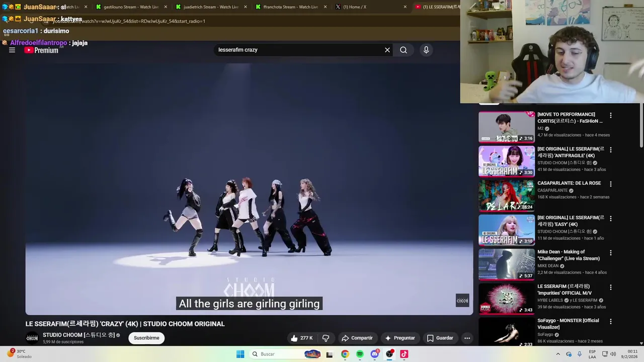Open the Preguntar AI assistant
644x362 pixels.
pyautogui.click(x=400, y=338)
